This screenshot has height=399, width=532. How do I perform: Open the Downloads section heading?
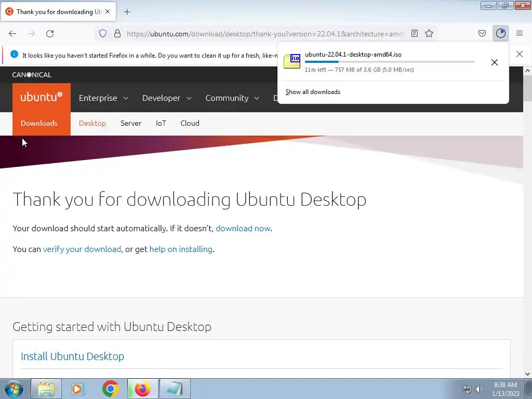tap(39, 123)
